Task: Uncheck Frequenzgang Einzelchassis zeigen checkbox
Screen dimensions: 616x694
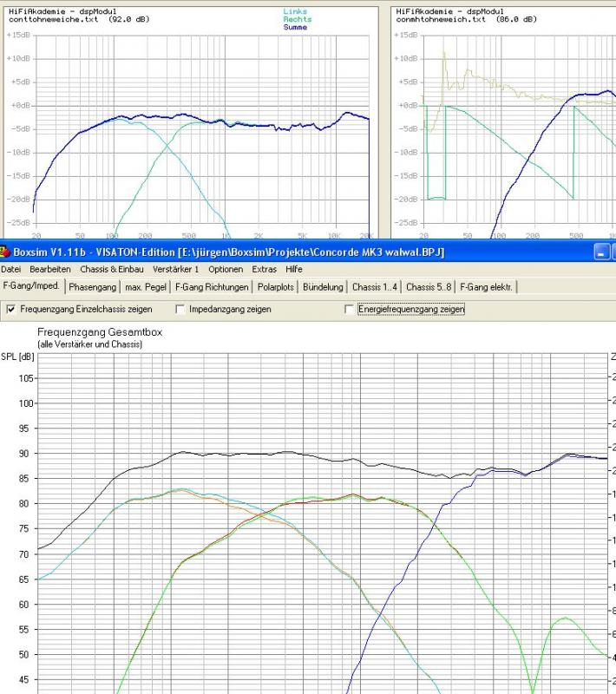Action: coord(11,310)
